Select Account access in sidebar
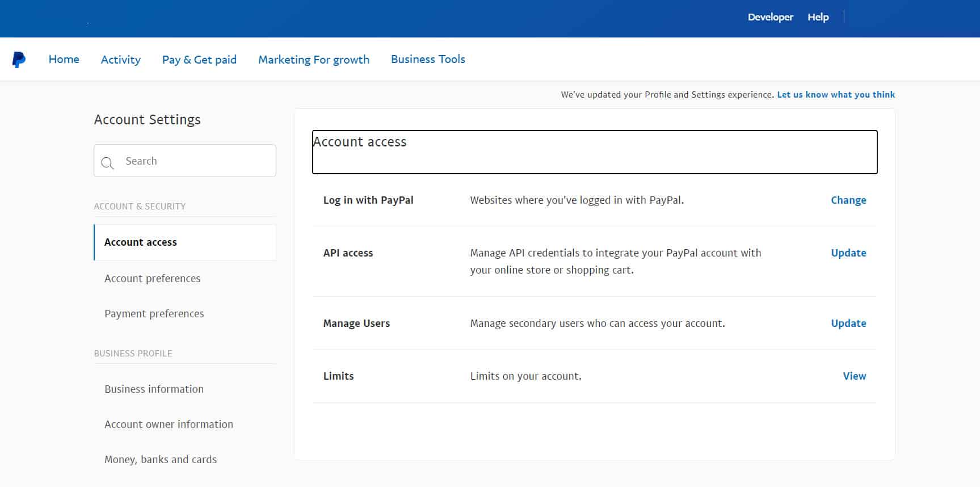This screenshot has width=980, height=487. click(141, 242)
